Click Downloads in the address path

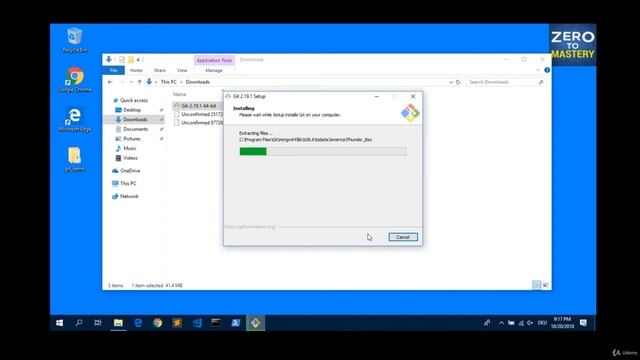pos(198,82)
